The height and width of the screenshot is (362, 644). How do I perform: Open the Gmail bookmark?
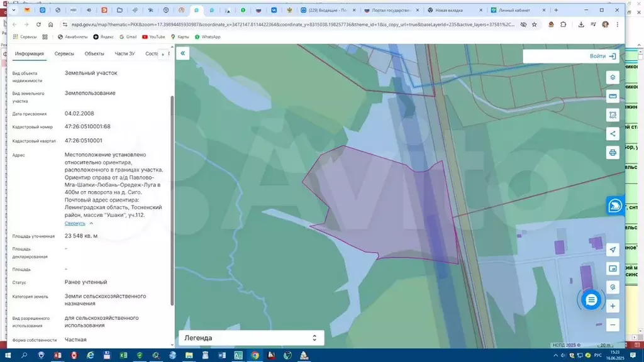click(128, 37)
